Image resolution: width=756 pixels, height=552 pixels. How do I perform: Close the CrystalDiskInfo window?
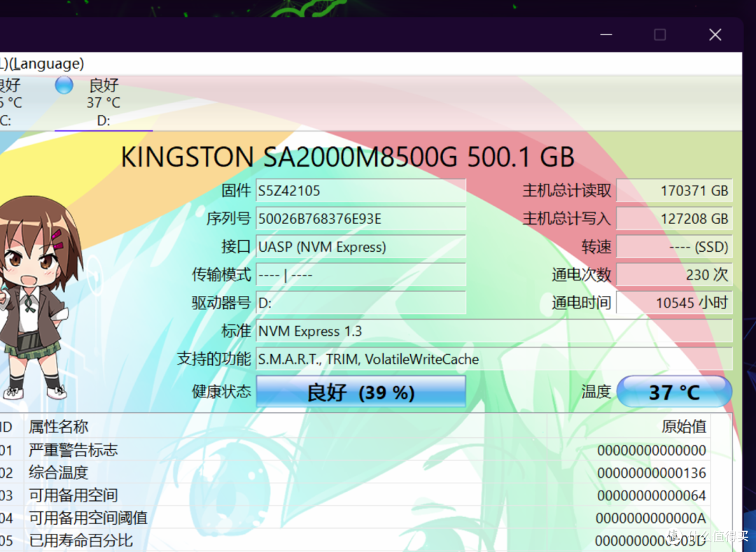click(x=715, y=35)
